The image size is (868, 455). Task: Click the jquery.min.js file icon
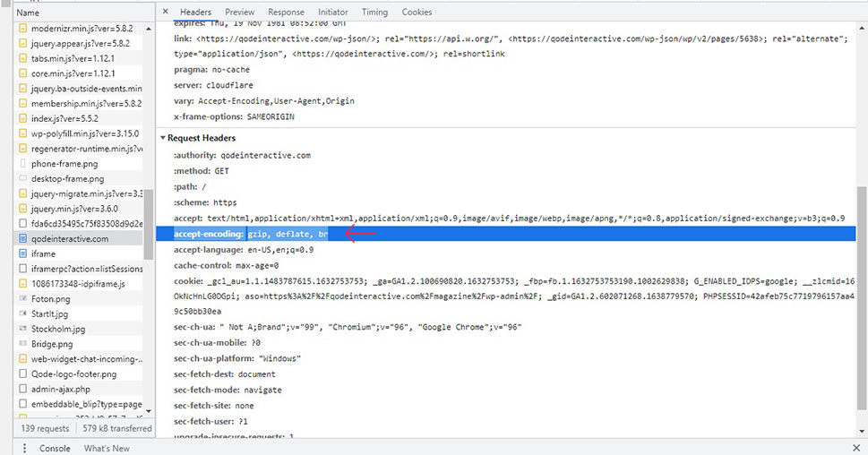[x=22, y=209]
